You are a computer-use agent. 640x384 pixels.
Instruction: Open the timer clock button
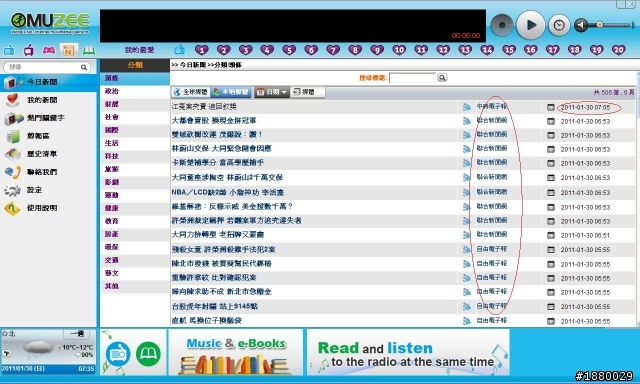pyautogui.click(x=559, y=26)
